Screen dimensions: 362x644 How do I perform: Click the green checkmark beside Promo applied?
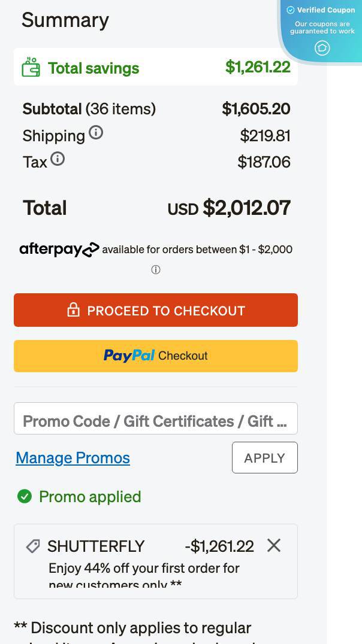point(25,497)
